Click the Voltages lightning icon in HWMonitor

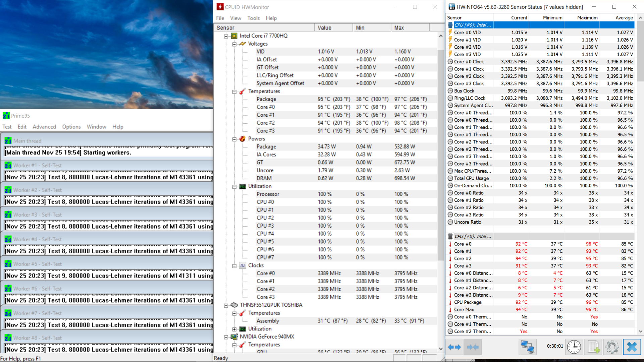pyautogui.click(x=243, y=44)
